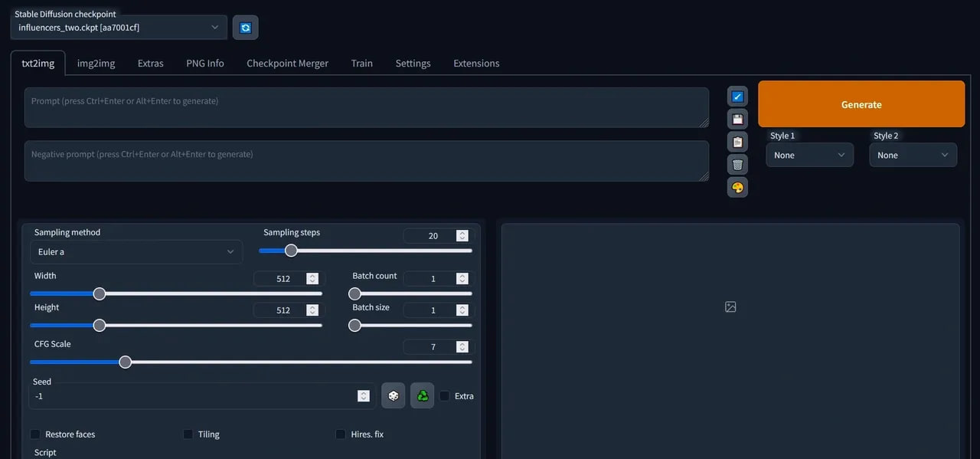Click the palette artist icon

pos(737,187)
